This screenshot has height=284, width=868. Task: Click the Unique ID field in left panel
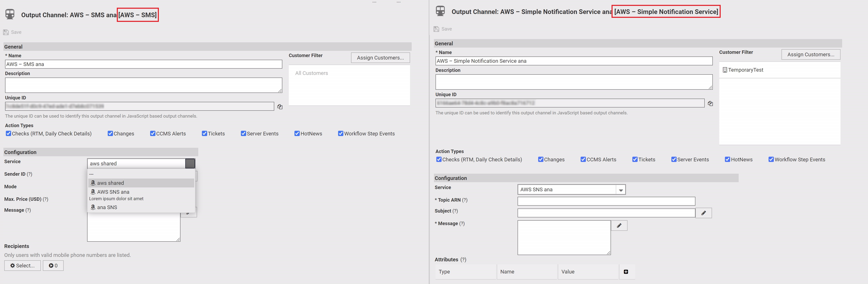[139, 106]
